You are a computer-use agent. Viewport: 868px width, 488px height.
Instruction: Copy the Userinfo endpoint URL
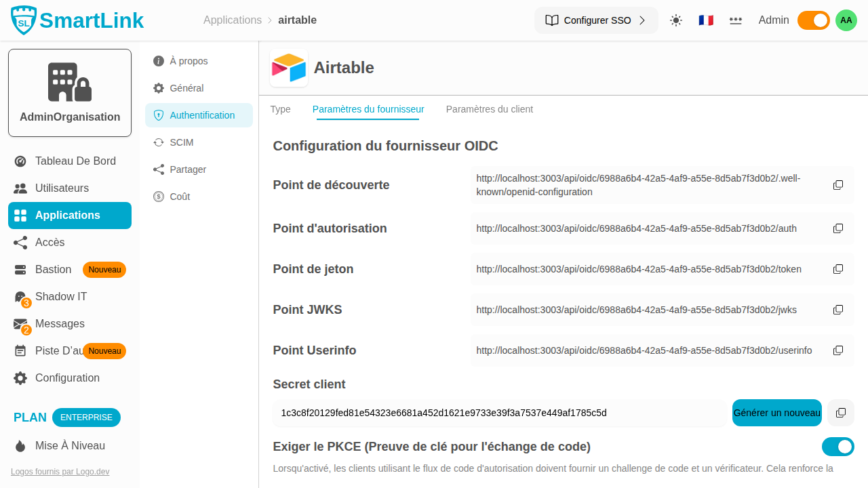pos(838,350)
